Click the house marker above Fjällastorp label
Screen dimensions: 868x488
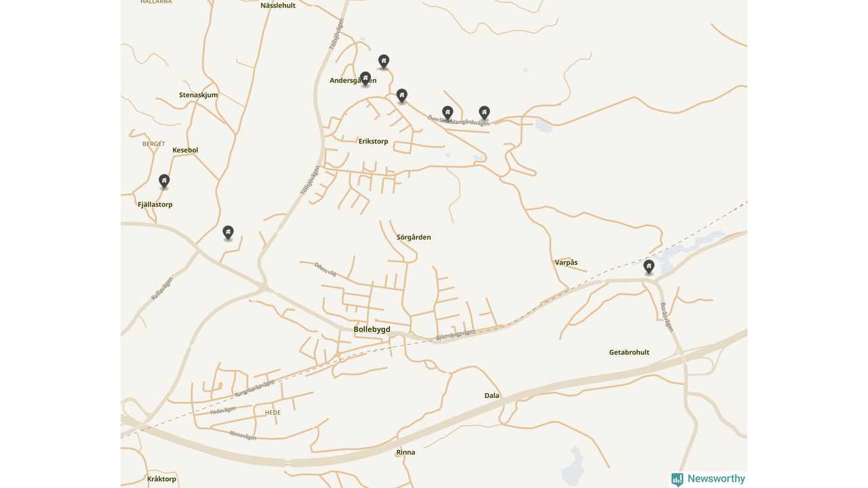tap(164, 181)
